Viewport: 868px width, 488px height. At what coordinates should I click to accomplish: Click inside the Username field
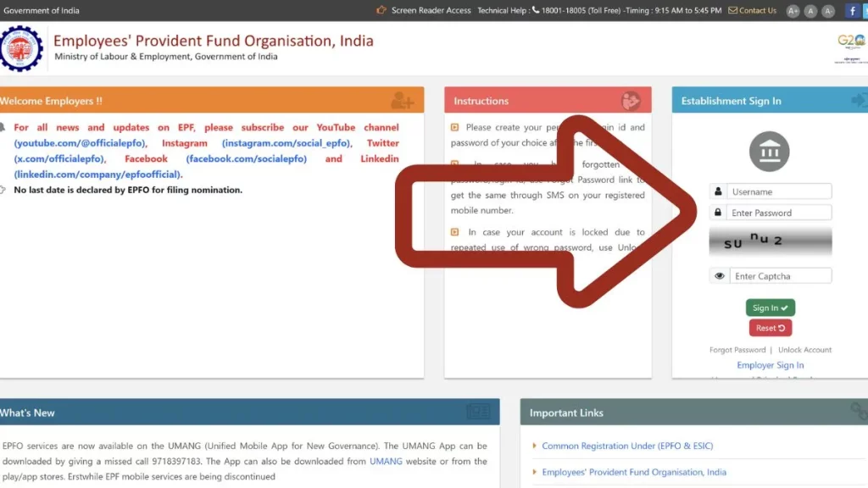tap(778, 191)
